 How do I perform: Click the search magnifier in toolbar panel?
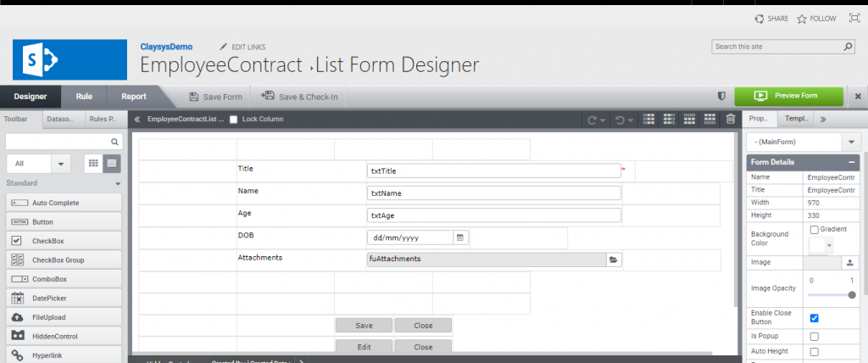tap(114, 142)
